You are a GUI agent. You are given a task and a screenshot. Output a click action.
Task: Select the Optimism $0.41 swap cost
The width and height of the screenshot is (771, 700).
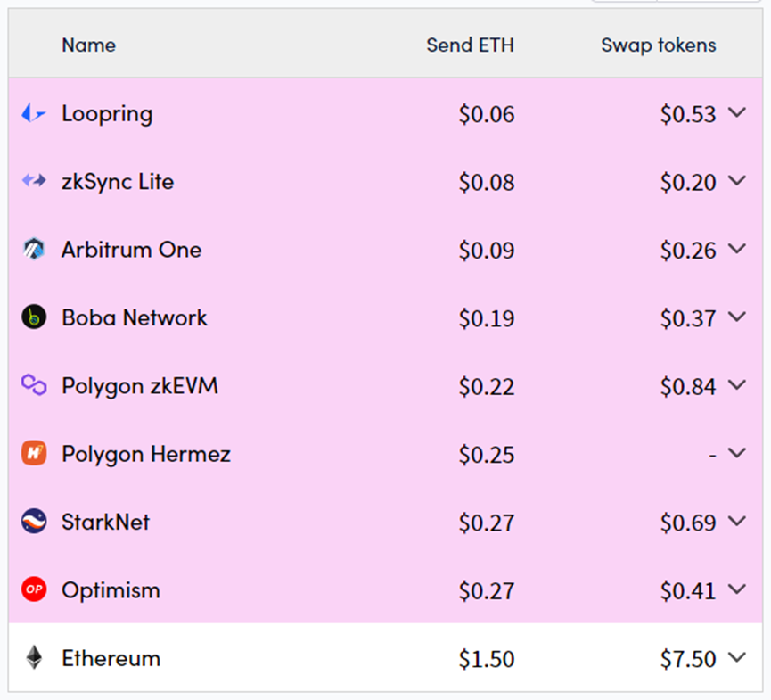[x=688, y=590]
